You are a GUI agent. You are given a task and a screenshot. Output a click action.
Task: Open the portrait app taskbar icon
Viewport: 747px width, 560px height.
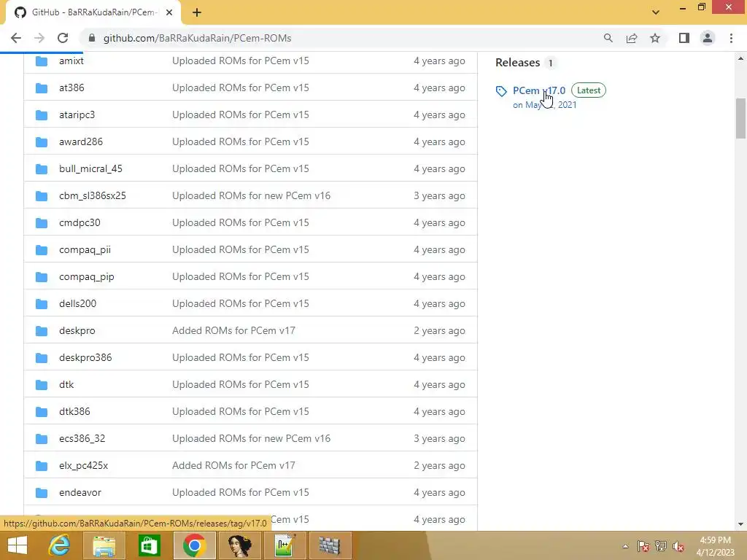pos(239,545)
